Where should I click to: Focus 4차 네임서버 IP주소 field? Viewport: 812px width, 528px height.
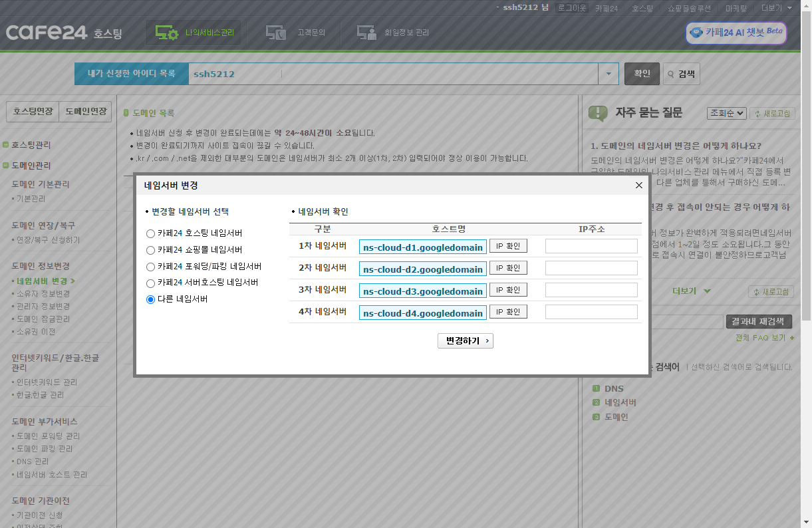591,312
